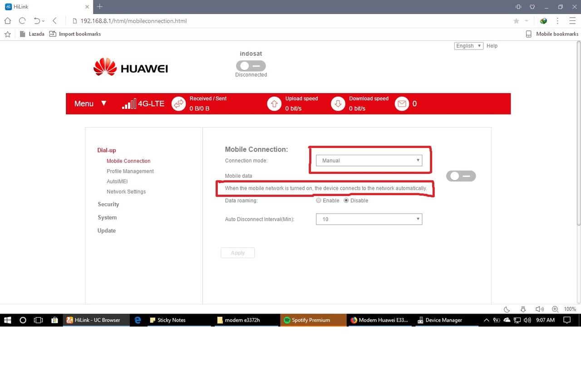Select Enable for Data roaming
The image size is (581, 392).
[319, 201]
